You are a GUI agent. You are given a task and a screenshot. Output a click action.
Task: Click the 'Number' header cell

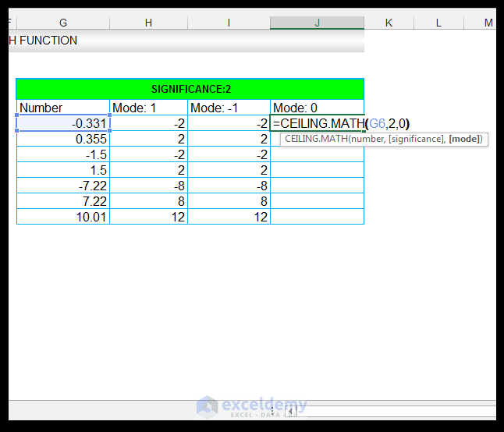tap(63, 108)
